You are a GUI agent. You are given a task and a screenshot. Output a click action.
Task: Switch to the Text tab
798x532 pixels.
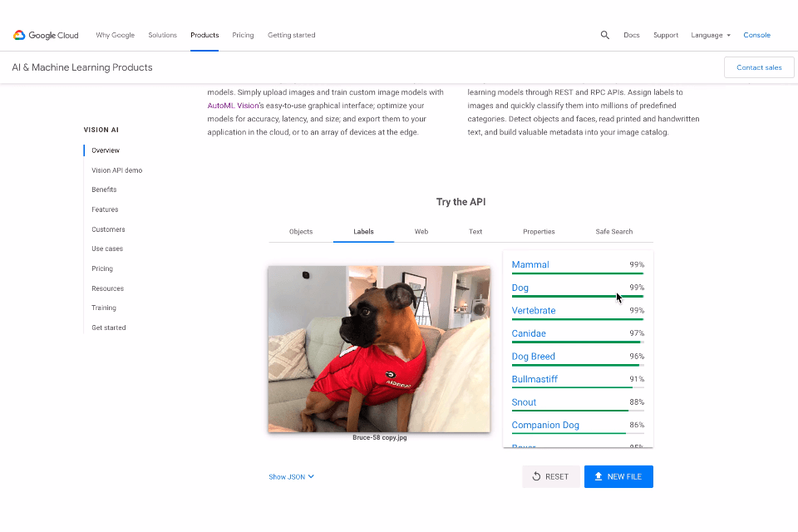point(475,232)
